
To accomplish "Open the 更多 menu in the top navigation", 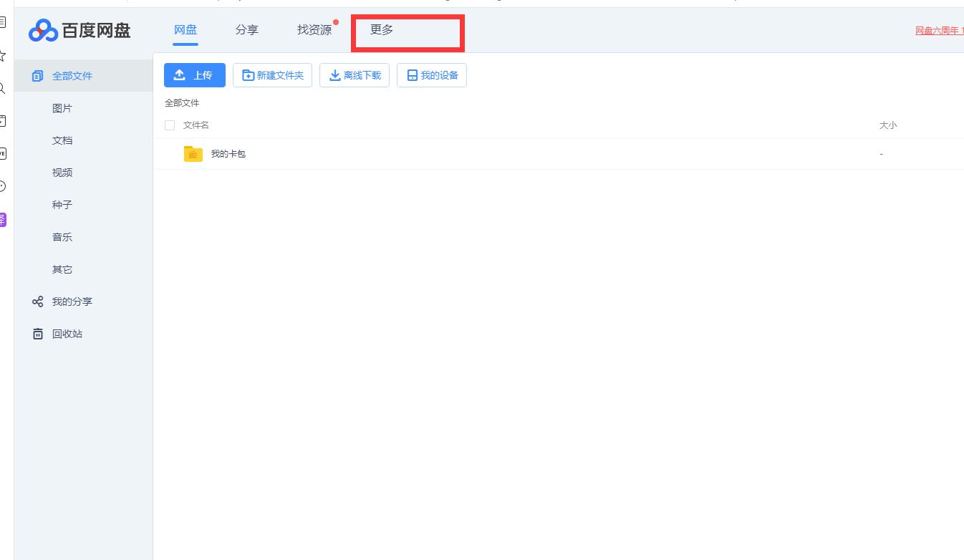I will pos(382,29).
